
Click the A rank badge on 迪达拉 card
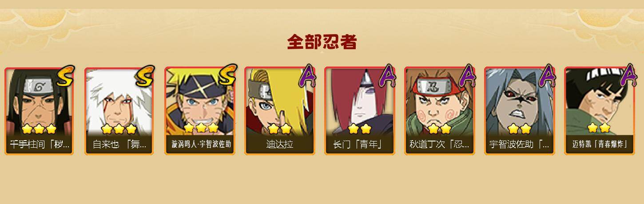pos(307,76)
